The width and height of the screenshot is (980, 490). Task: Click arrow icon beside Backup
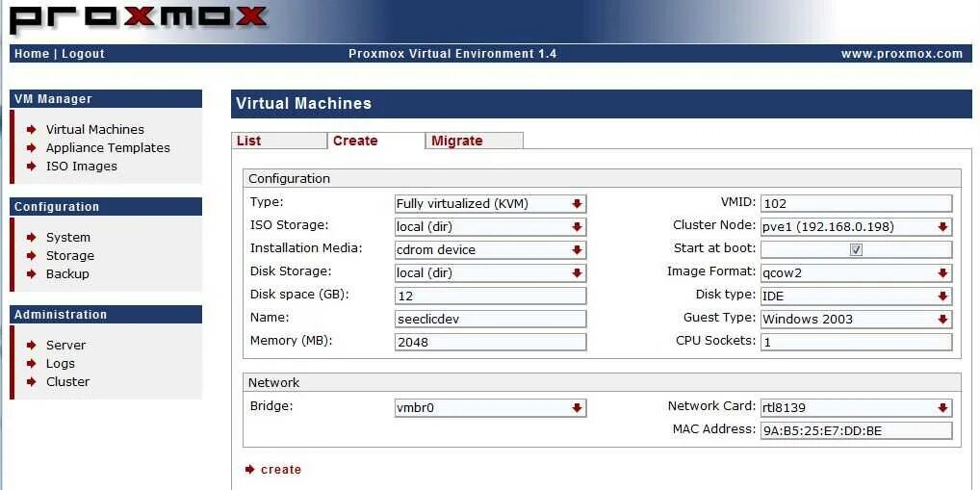(32, 273)
